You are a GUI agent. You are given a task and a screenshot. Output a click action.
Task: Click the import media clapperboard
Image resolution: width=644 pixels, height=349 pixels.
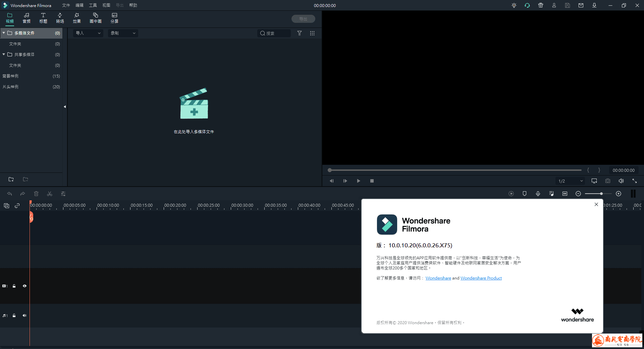194,104
